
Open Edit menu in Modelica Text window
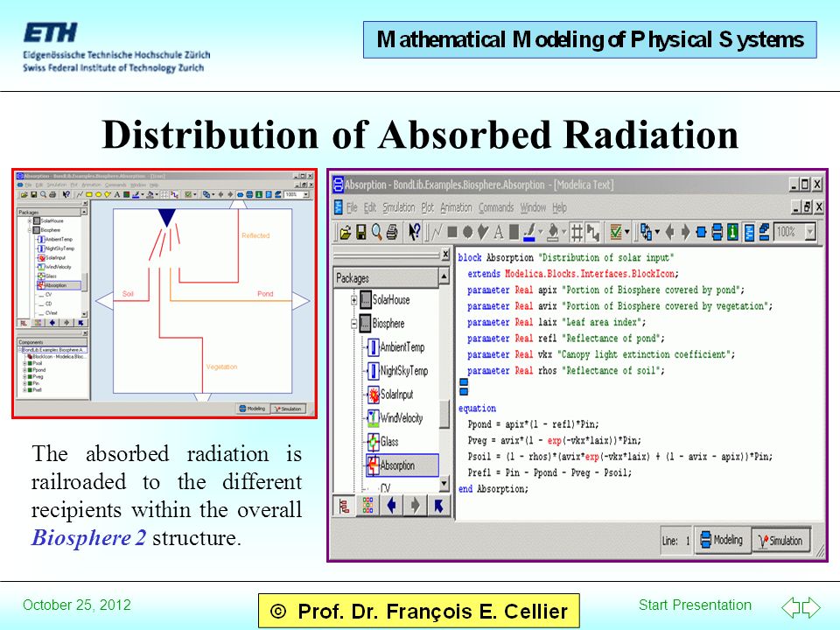pos(369,208)
